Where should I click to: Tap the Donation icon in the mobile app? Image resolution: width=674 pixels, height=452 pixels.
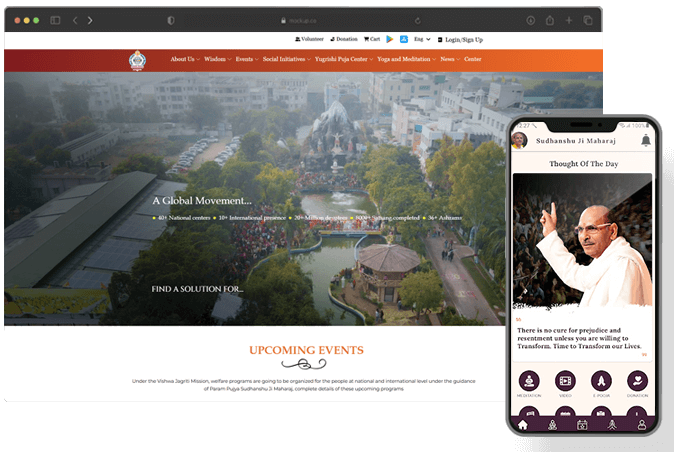(637, 381)
